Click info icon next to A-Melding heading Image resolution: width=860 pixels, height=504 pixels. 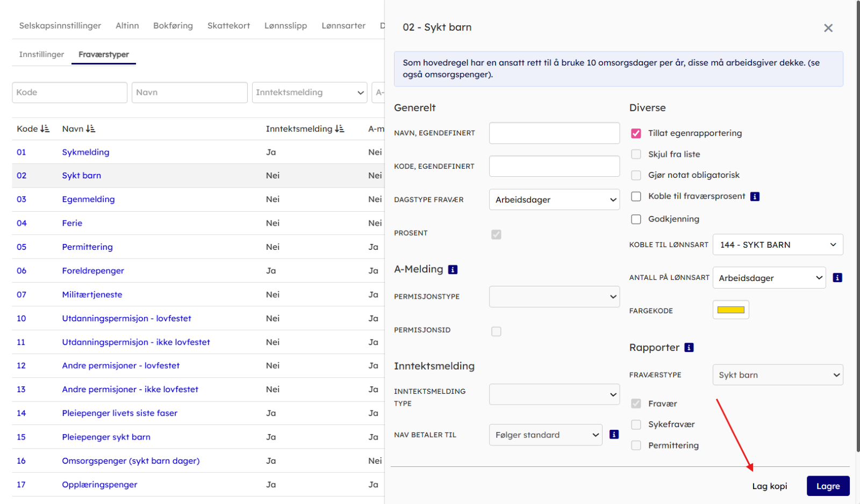click(453, 270)
